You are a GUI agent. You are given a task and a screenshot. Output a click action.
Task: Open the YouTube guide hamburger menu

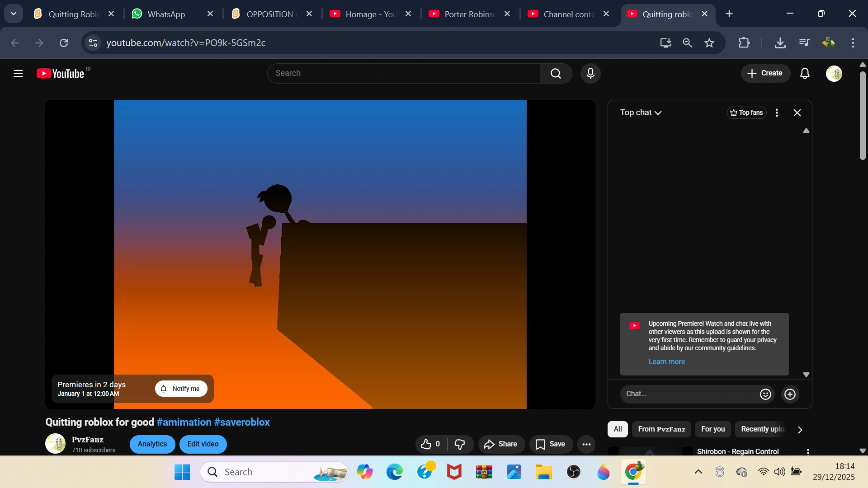click(18, 73)
